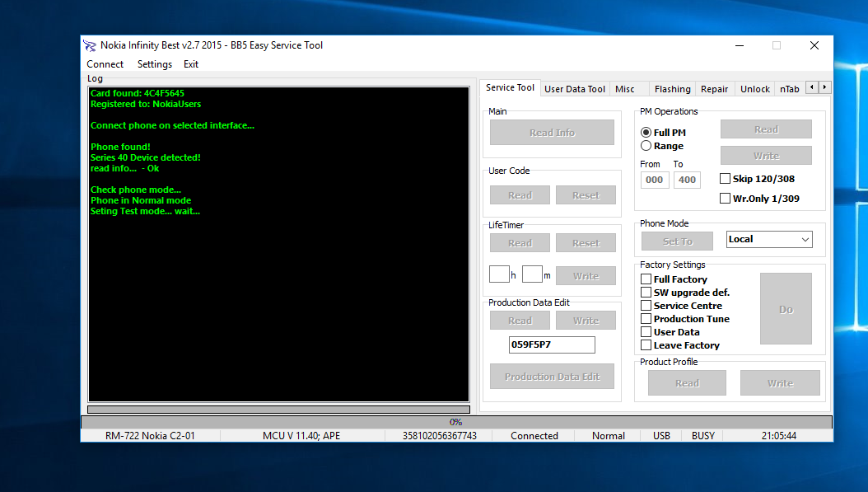Image resolution: width=868 pixels, height=492 pixels.
Task: Switch to the Flashing tab
Action: (673, 89)
